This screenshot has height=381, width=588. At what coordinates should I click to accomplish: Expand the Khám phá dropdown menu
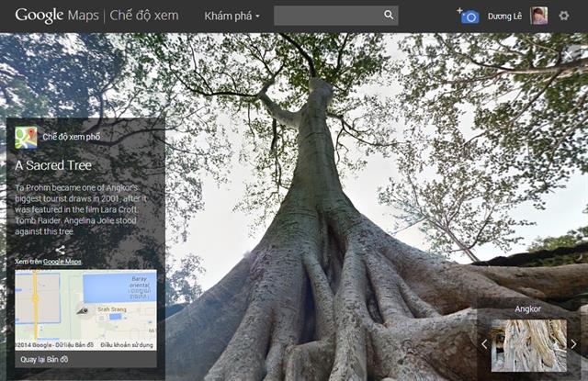(232, 16)
